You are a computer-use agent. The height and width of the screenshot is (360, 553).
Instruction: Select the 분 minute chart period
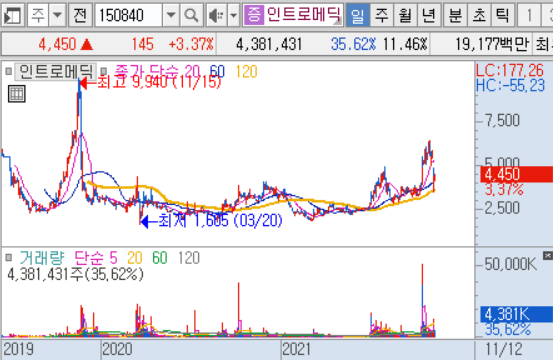pos(455,15)
